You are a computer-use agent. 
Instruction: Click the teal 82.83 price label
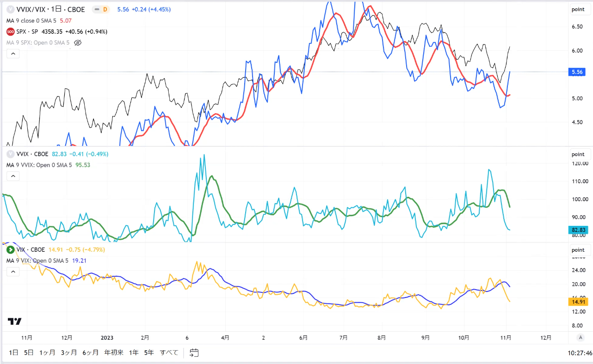pyautogui.click(x=577, y=230)
